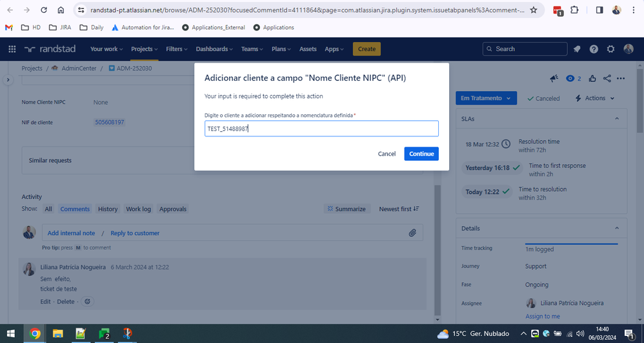The image size is (644, 343).
Task: Open the Daily bookmarks folder
Action: coord(91,28)
